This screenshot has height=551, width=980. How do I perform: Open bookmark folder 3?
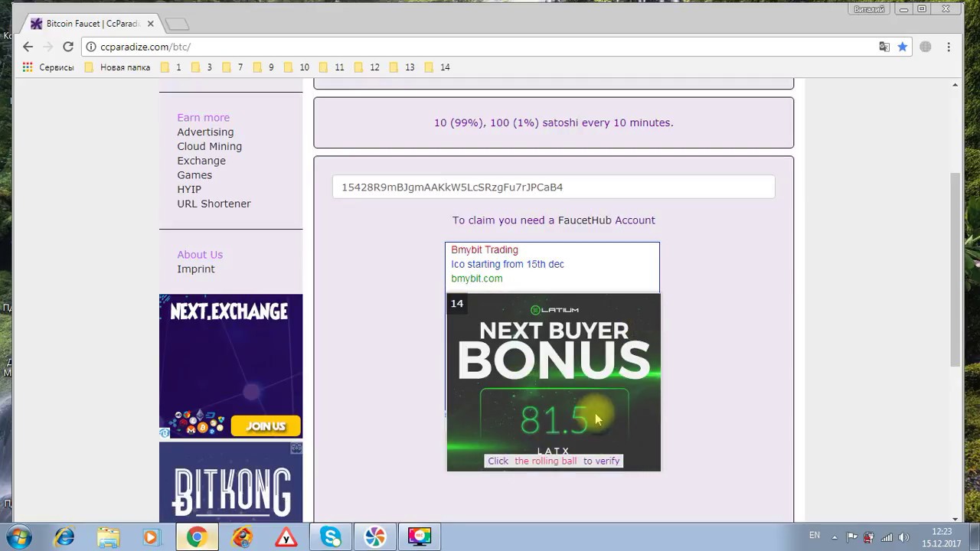click(201, 67)
